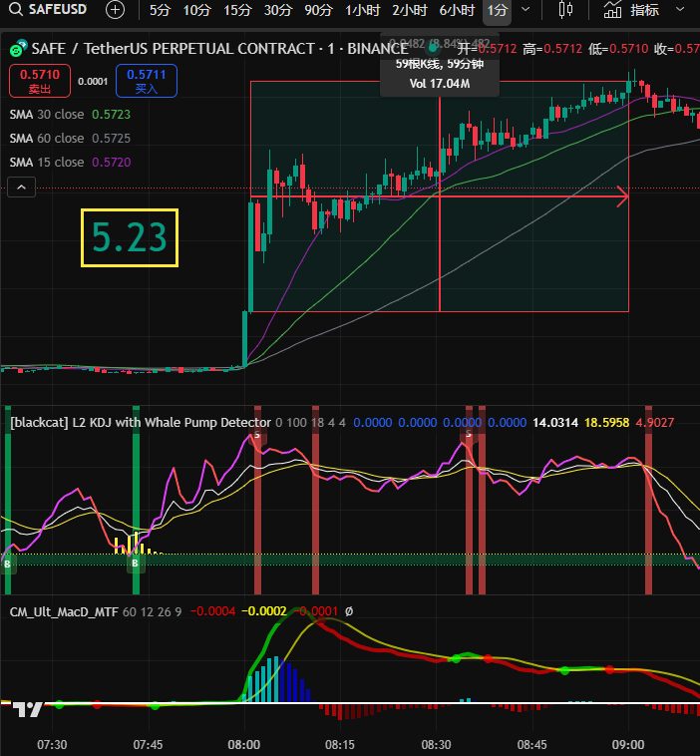Click the market status dot after BINANCE
Viewport: 700px width, 756px height.
click(433, 48)
